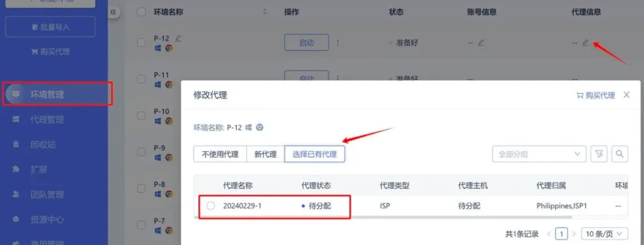The width and height of the screenshot is (644, 245).
Task: Open the three-dot menu for P-12
Action: 338,42
